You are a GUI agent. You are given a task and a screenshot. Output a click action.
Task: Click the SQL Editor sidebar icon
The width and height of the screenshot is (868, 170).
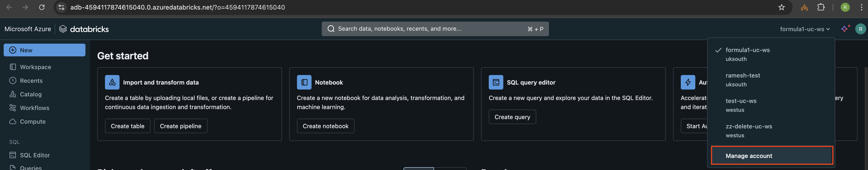point(13,155)
